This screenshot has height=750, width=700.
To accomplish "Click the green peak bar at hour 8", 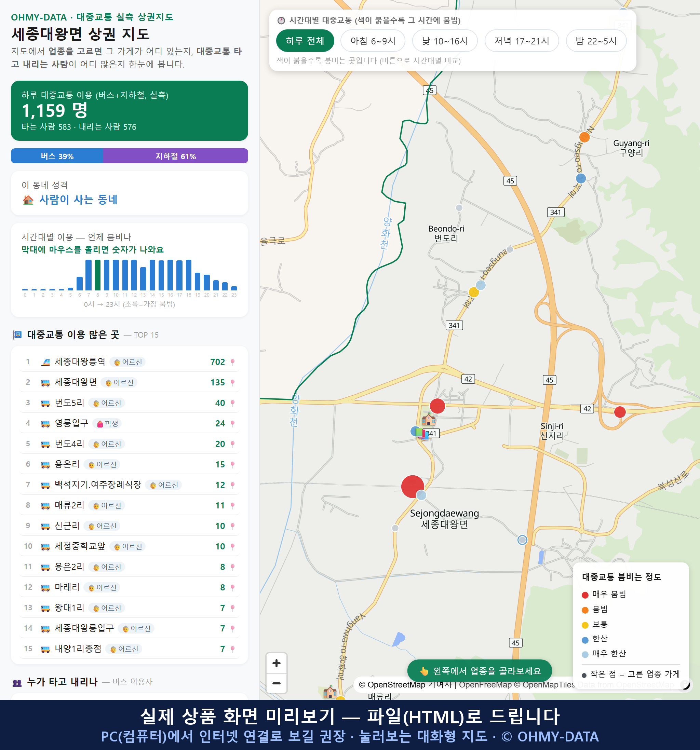I will click(x=98, y=275).
